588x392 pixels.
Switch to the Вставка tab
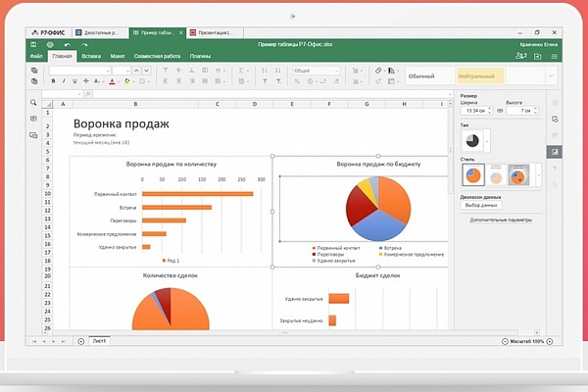pyautogui.click(x=91, y=56)
